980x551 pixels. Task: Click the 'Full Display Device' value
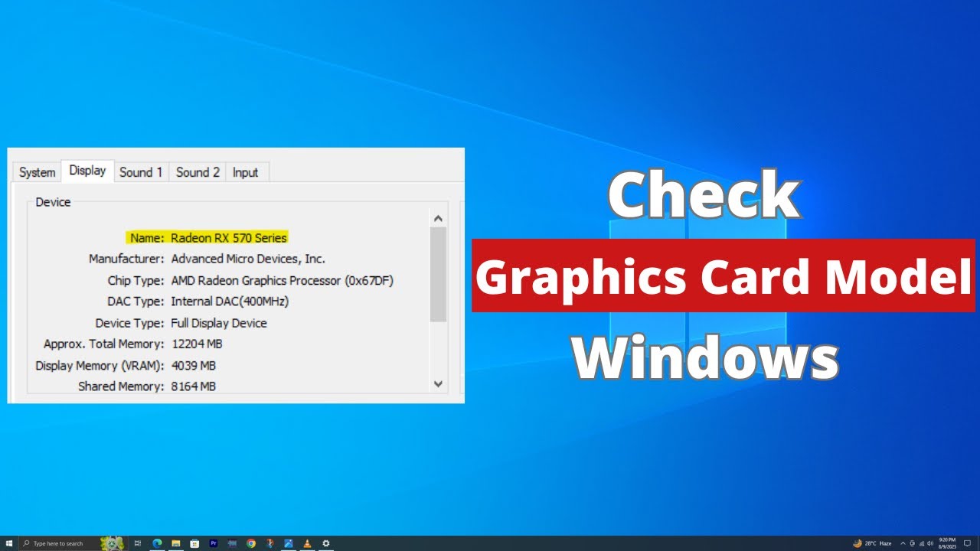pyautogui.click(x=219, y=323)
